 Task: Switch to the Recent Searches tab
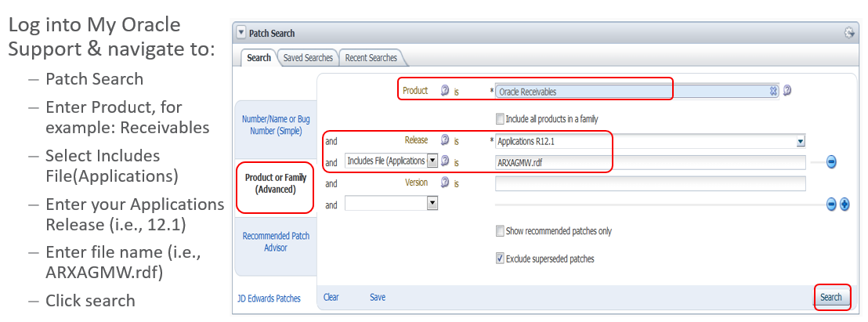371,58
